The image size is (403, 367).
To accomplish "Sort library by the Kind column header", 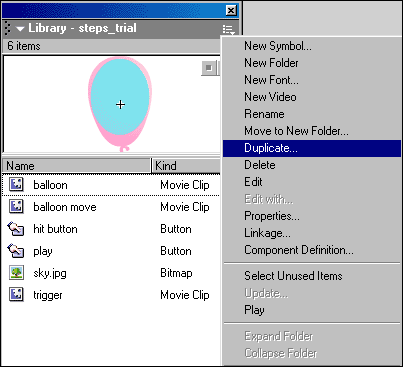I will click(186, 166).
